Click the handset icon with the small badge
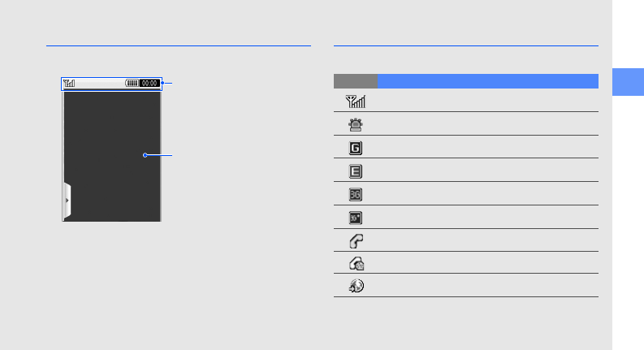Screen dimensions: 644x350 click(x=356, y=263)
